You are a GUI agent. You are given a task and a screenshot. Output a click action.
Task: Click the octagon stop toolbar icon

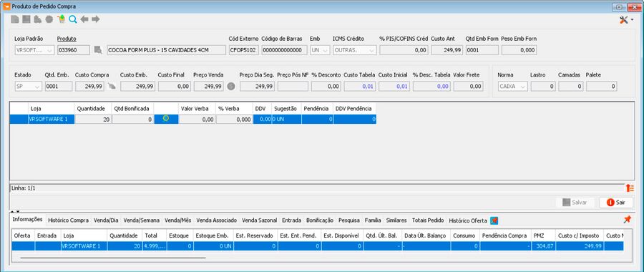click(49, 19)
